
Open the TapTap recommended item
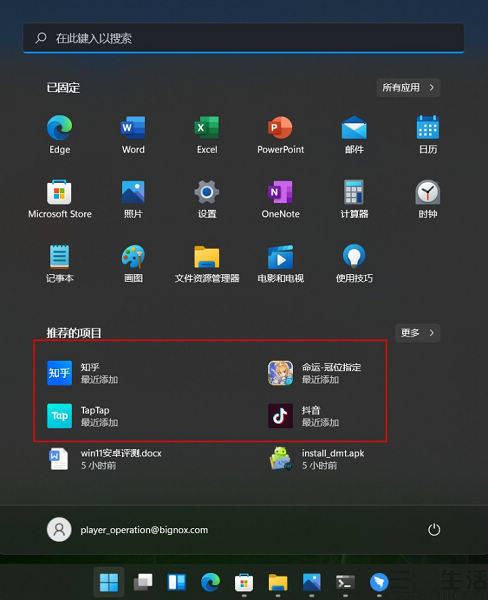[82, 416]
